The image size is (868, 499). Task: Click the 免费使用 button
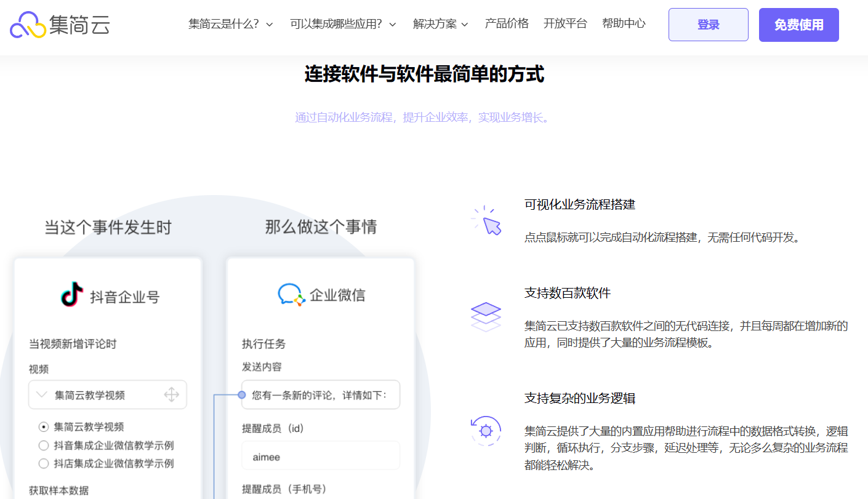tap(798, 25)
